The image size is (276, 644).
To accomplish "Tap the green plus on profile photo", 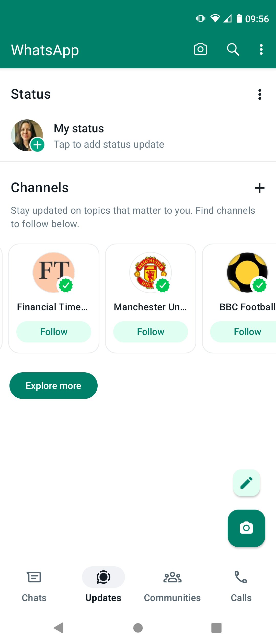I will (38, 145).
